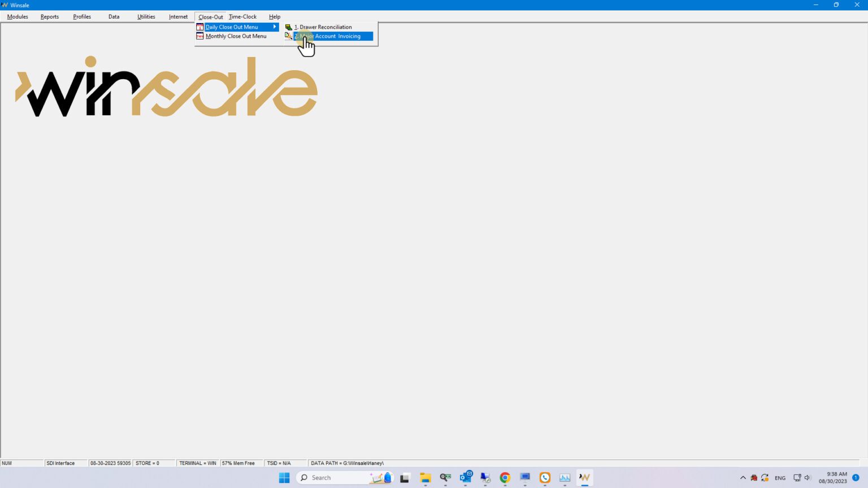
Task: Show hidden system tray icons
Action: point(743,478)
